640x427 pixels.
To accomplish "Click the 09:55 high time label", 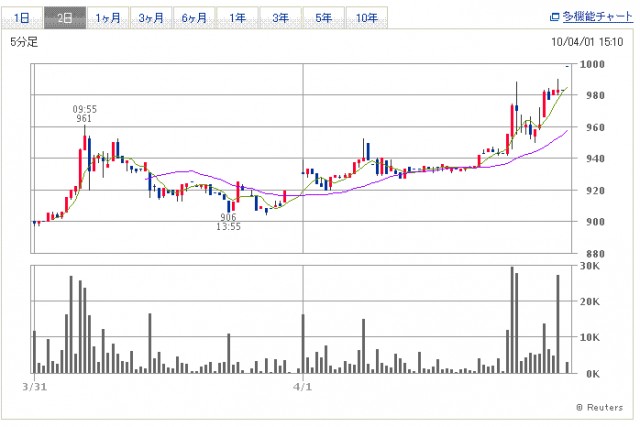I will click(x=84, y=109).
